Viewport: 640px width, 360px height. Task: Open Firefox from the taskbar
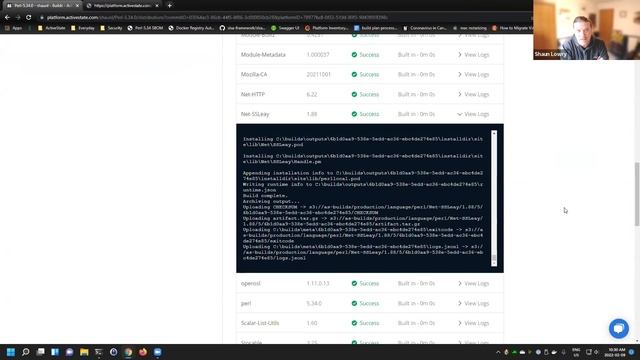click(x=143, y=352)
